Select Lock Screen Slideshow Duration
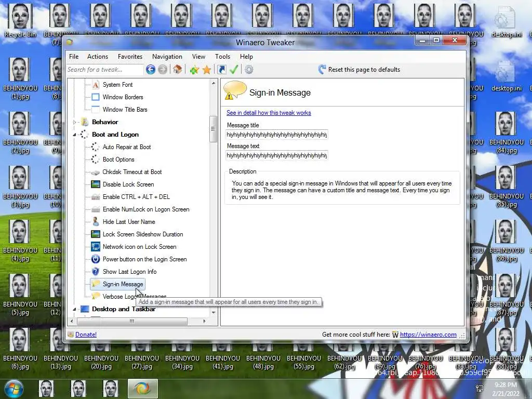 pos(143,234)
